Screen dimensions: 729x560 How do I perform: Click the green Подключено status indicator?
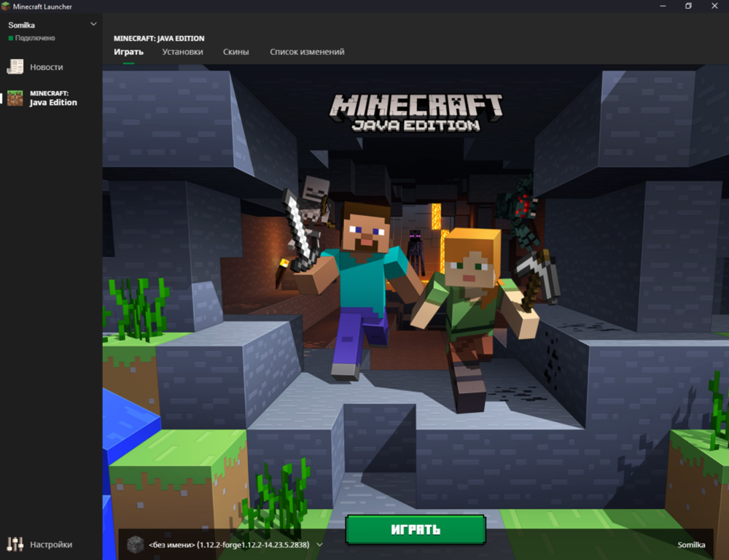click(x=11, y=38)
